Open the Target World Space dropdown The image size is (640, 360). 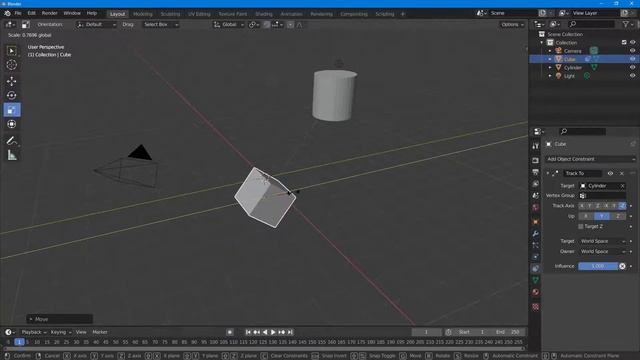(x=602, y=241)
